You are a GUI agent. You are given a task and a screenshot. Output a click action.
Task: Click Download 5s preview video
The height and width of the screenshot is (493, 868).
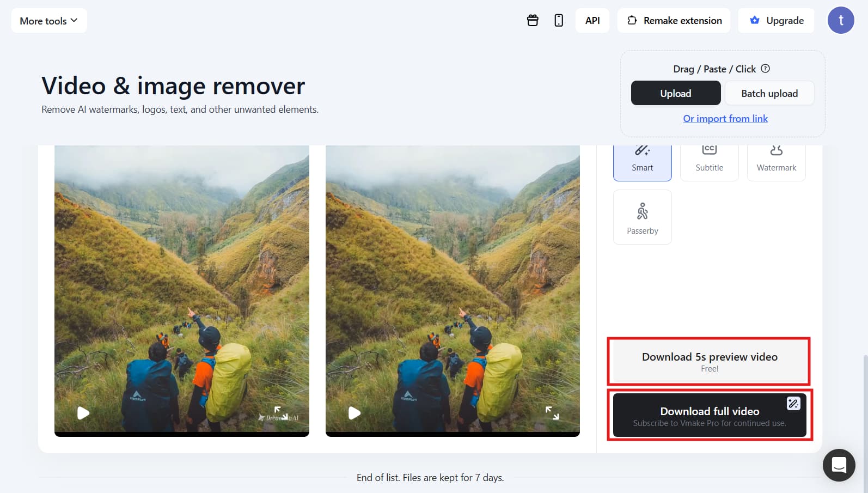coord(710,362)
